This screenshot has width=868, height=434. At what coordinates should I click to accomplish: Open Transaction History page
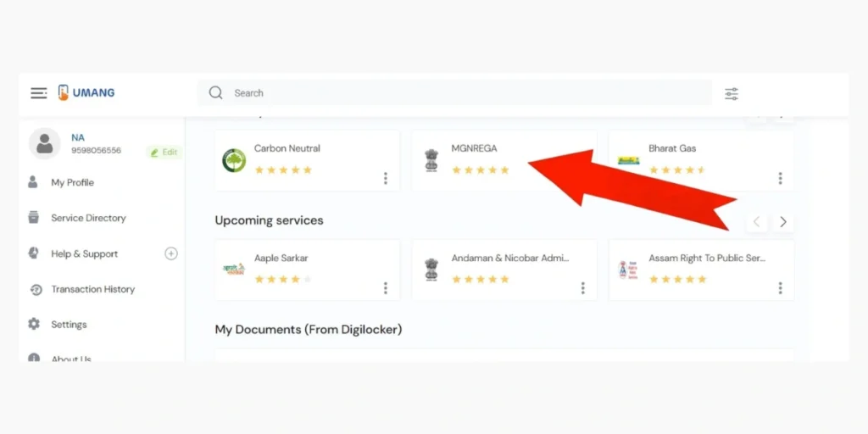92,289
